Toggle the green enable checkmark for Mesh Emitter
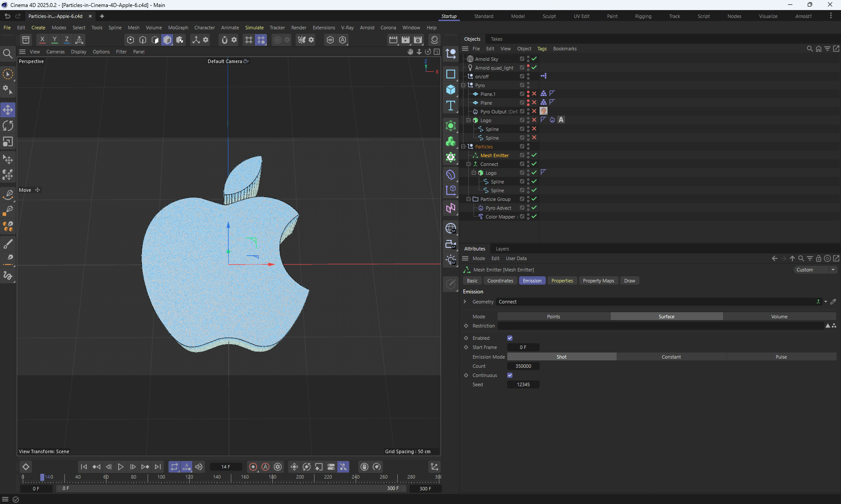841x504 pixels. [x=534, y=155]
